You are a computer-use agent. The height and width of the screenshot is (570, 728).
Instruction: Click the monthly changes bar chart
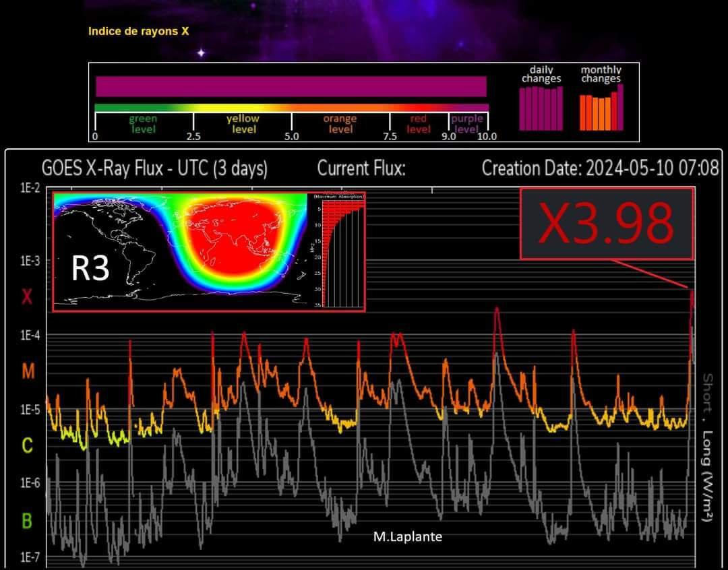601,108
